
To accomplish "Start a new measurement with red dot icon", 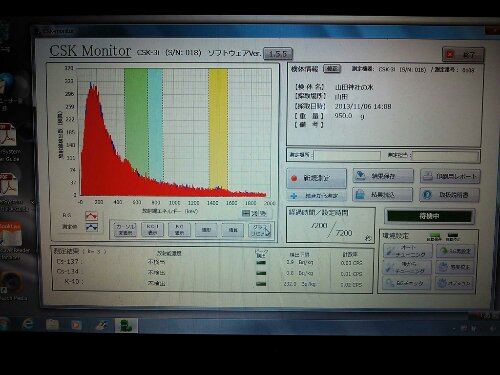I will coord(316,178).
